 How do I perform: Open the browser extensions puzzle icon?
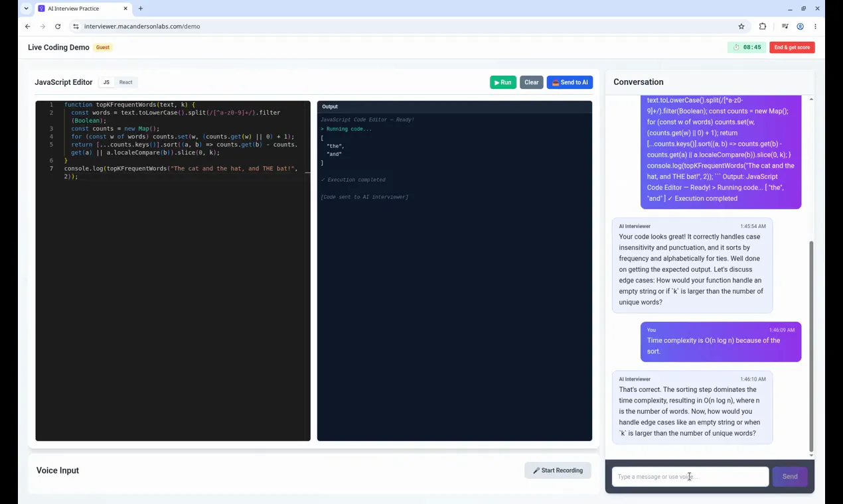tap(762, 27)
